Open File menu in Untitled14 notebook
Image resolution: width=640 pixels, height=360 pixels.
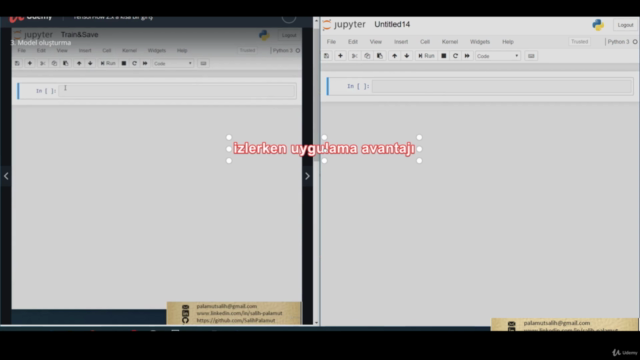tap(331, 42)
